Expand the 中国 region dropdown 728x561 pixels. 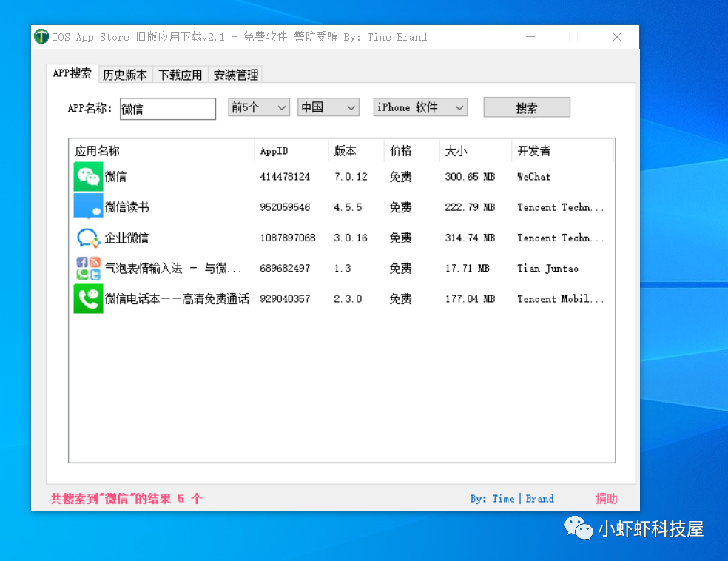pyautogui.click(x=328, y=108)
